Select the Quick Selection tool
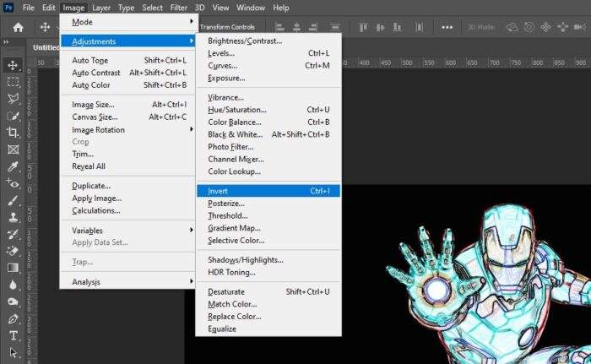Screen dimensions: 591x364 click(13, 116)
